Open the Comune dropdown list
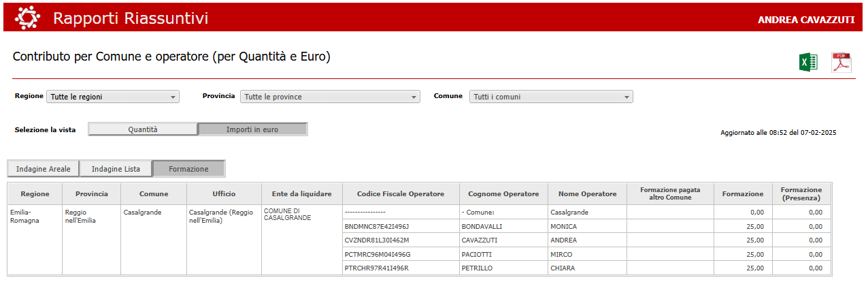This screenshot has height=297, width=868. tap(551, 97)
